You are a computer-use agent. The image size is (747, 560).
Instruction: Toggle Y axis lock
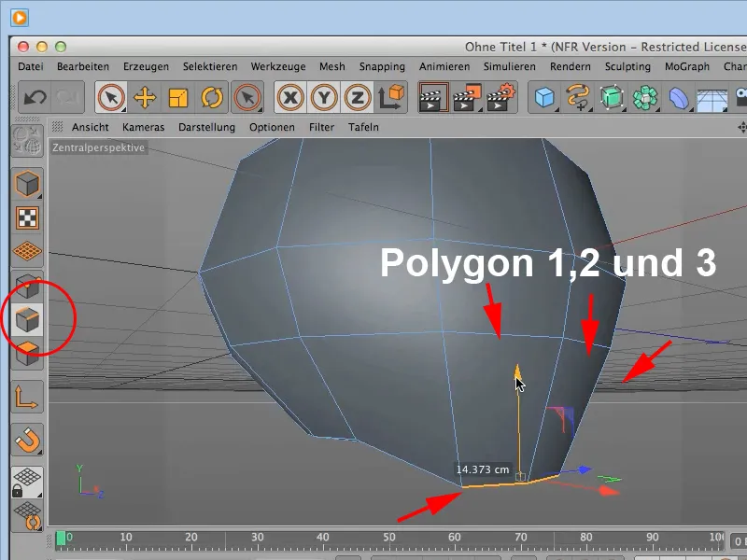324,96
